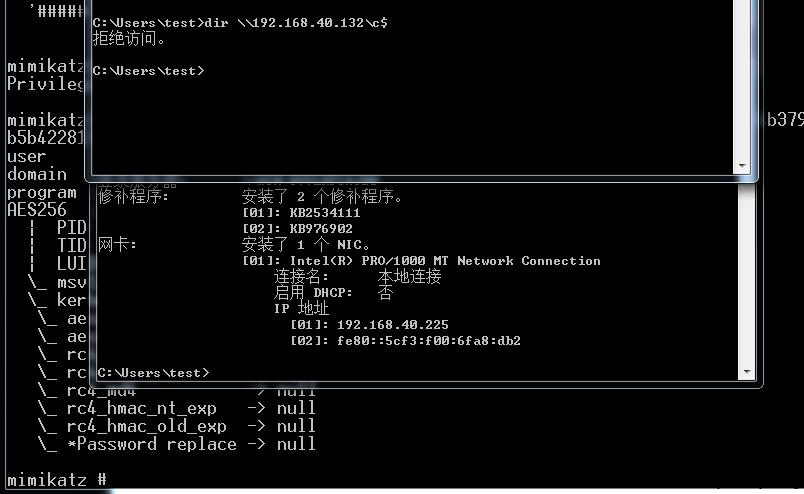Select the KB976902 patch entry

297,229
